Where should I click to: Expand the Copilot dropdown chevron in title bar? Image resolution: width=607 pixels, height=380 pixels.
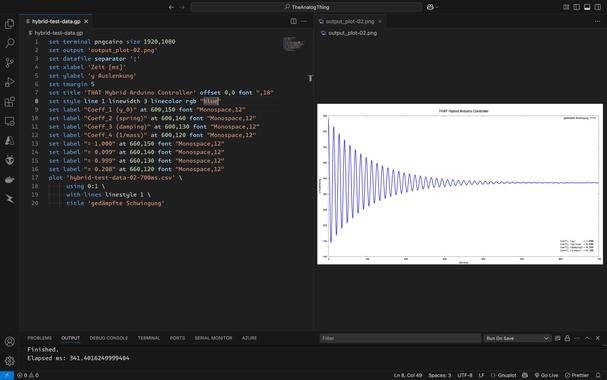click(437, 7)
